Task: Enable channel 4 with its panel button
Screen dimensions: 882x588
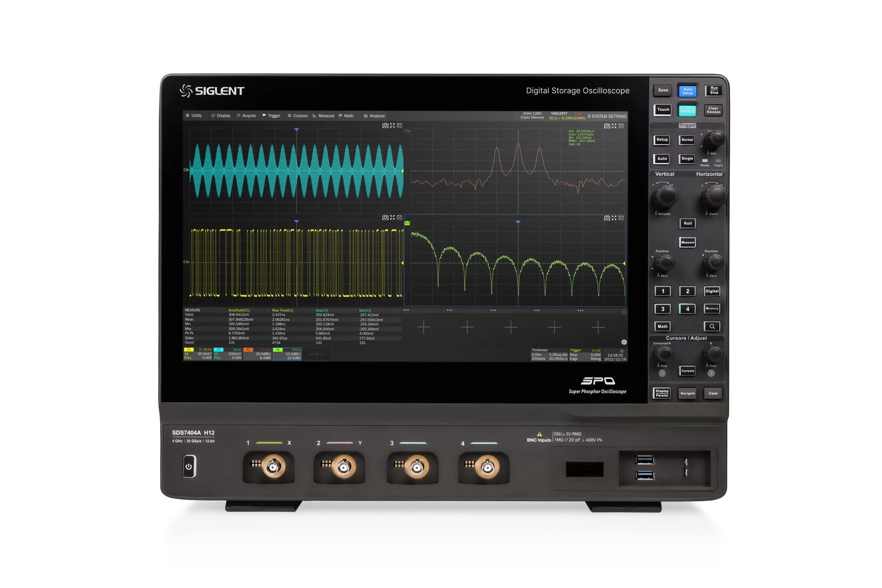Action: tap(687, 309)
